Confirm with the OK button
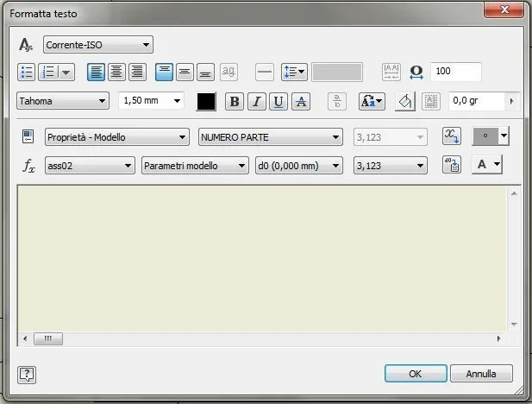This screenshot has height=404, width=532. (416, 374)
